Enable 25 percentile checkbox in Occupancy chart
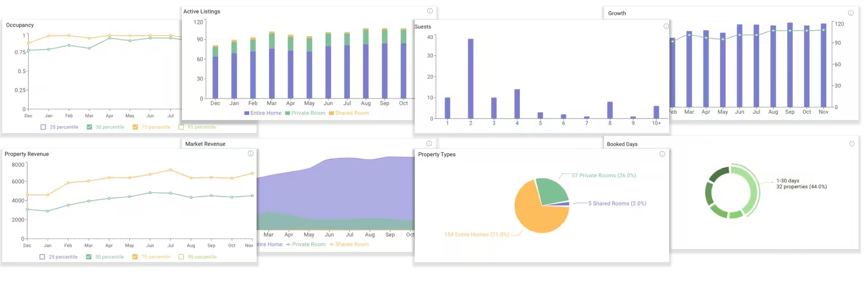Viewport: 868px width, 283px height. tap(42, 127)
